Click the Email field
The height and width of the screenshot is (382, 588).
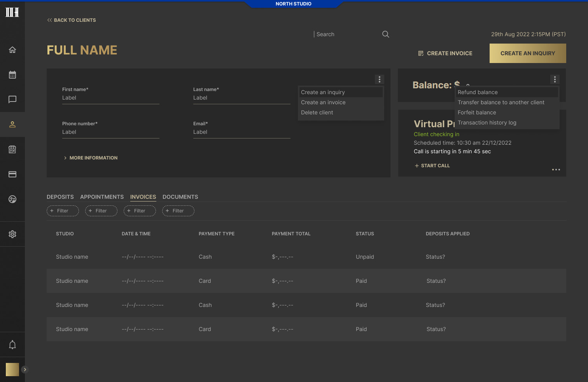pyautogui.click(x=242, y=132)
